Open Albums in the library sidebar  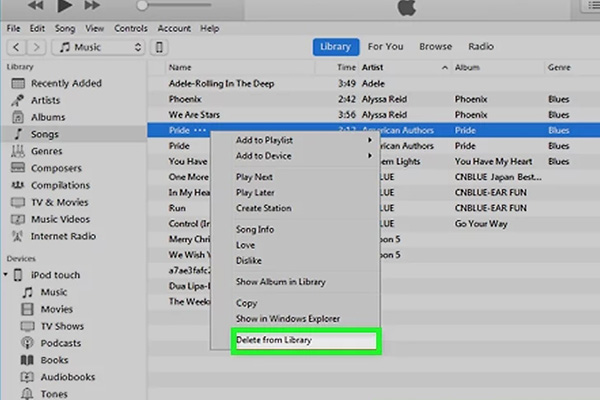[x=47, y=117]
